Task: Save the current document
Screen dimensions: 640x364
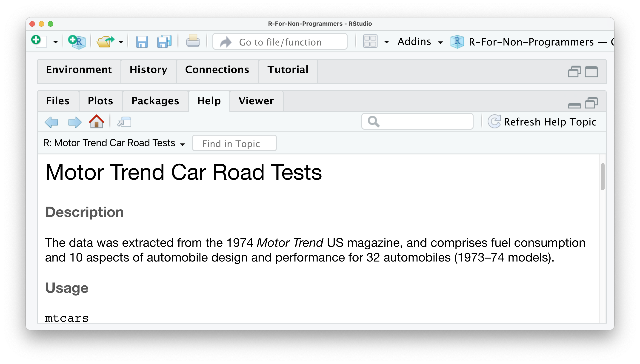Action: coord(142,42)
